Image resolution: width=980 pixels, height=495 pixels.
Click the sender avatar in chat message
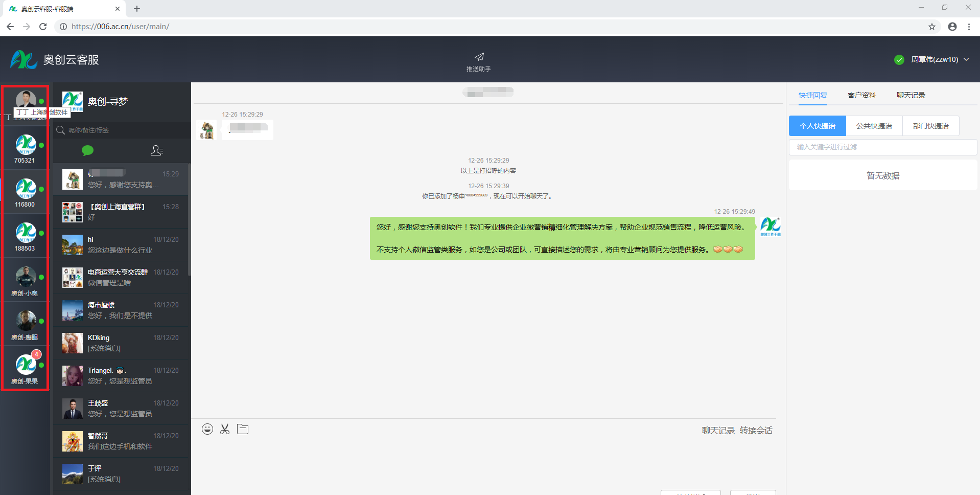coord(207,130)
